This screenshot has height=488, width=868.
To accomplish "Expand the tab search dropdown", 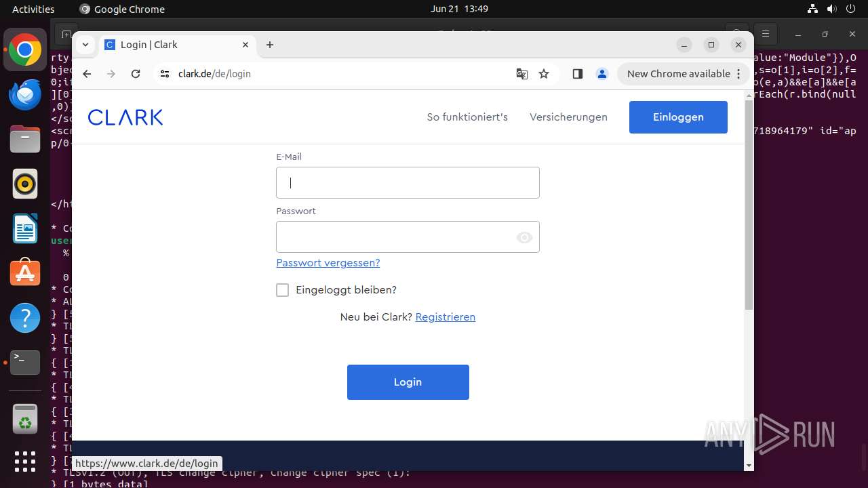I will pos(85,45).
